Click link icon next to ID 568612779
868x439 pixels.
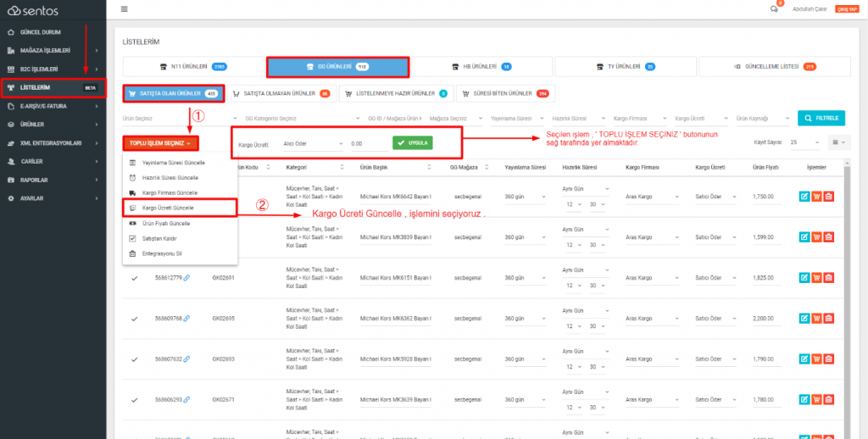[186, 277]
